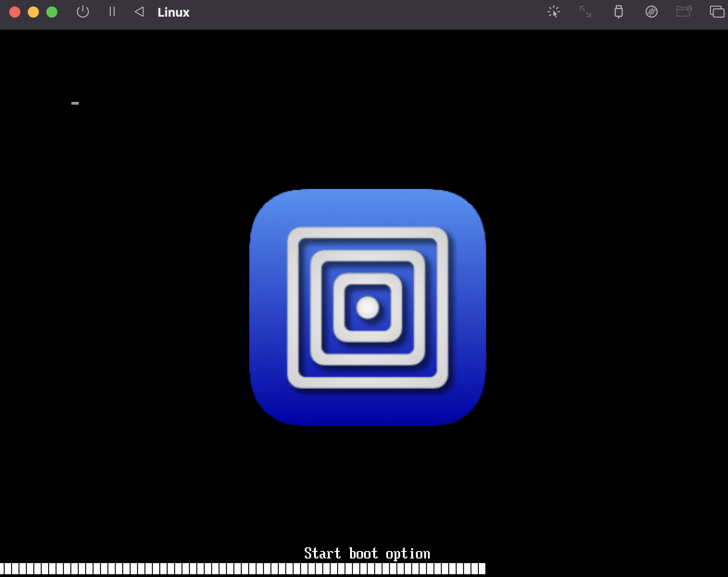Close the Linux VM window
The width and height of the screenshot is (728, 577).
pyautogui.click(x=15, y=12)
